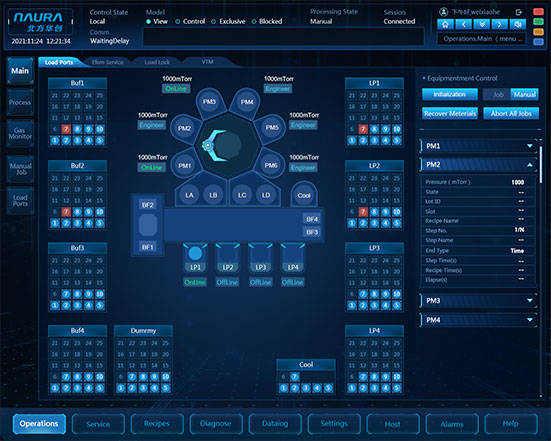Image resolution: width=551 pixels, height=441 pixels.
Task: Go back with the left arrow icon
Action: 464,24
